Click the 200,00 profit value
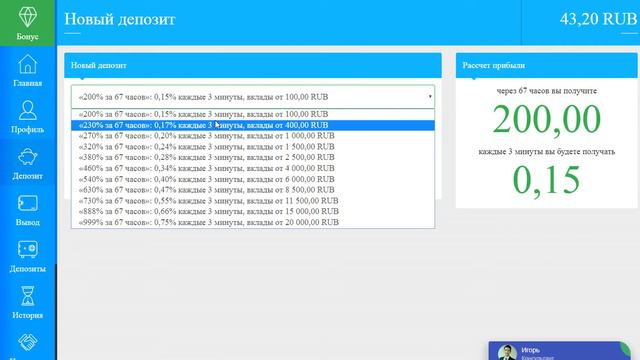The width and height of the screenshot is (640, 360). [x=547, y=119]
